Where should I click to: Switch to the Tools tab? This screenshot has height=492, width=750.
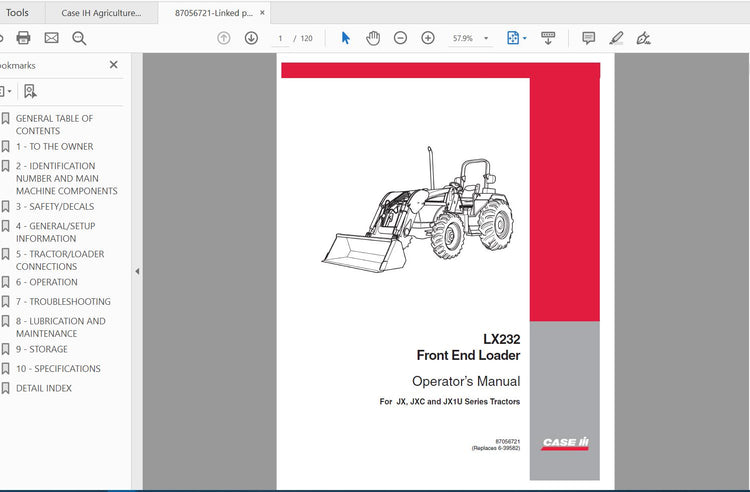(x=17, y=12)
